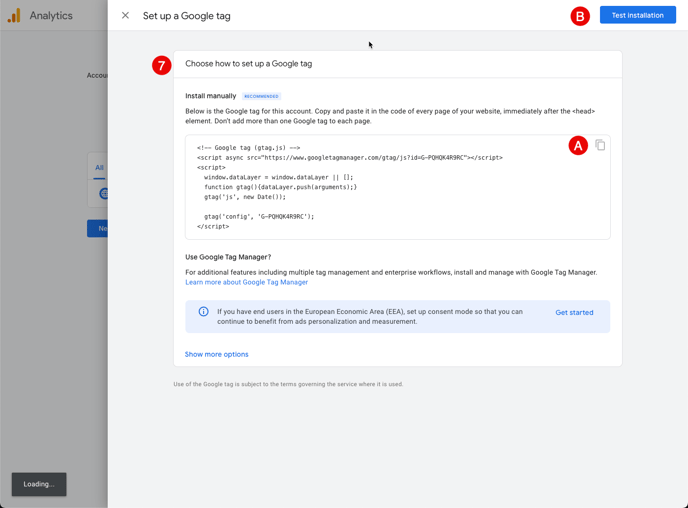Click the script async src line in code

[350, 157]
